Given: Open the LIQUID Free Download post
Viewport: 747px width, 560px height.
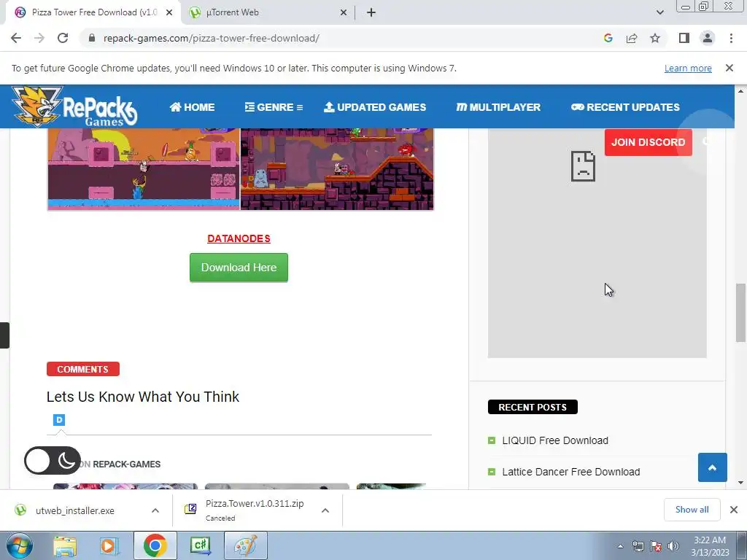Looking at the screenshot, I should pyautogui.click(x=555, y=440).
